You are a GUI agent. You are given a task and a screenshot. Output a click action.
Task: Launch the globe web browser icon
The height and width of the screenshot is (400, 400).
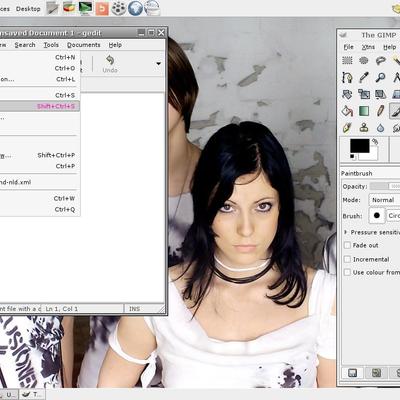point(135,8)
